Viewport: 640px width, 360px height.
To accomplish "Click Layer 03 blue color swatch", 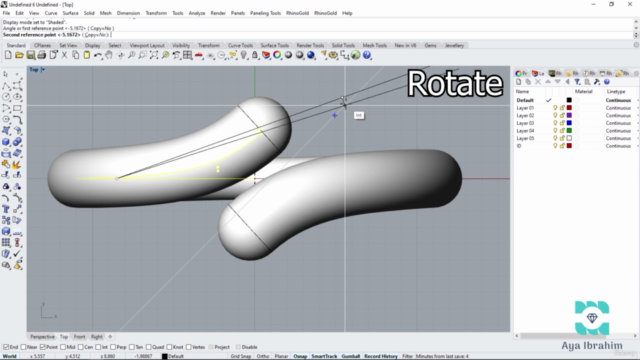I will click(x=569, y=123).
